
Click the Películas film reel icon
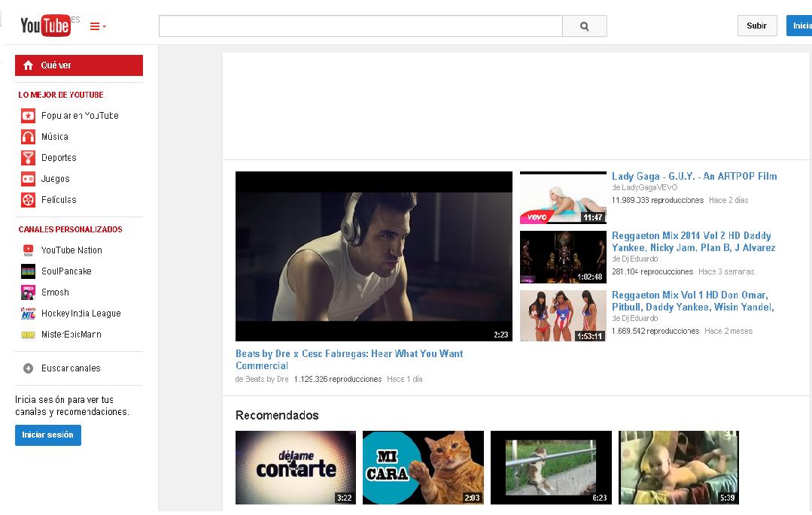28,200
